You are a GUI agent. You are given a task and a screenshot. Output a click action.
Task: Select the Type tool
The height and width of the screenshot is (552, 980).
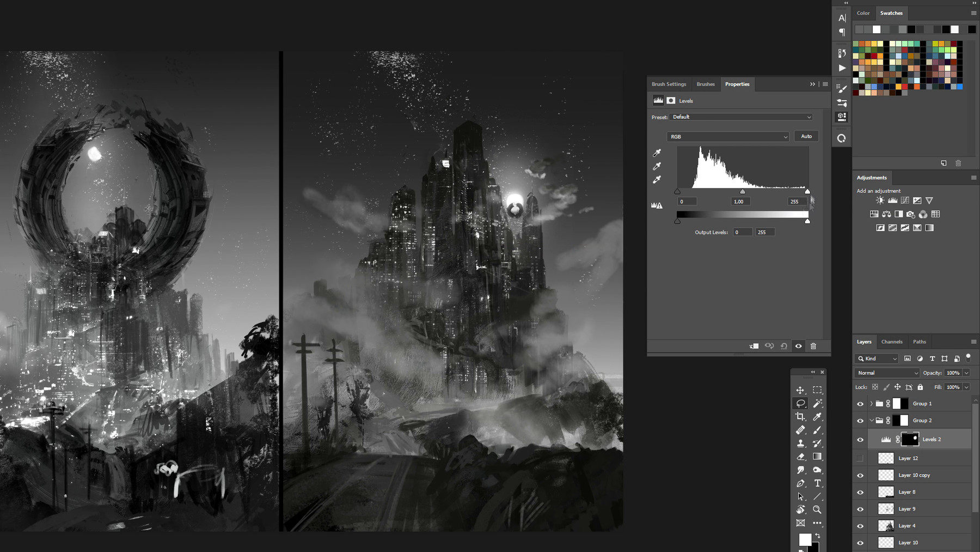click(817, 483)
